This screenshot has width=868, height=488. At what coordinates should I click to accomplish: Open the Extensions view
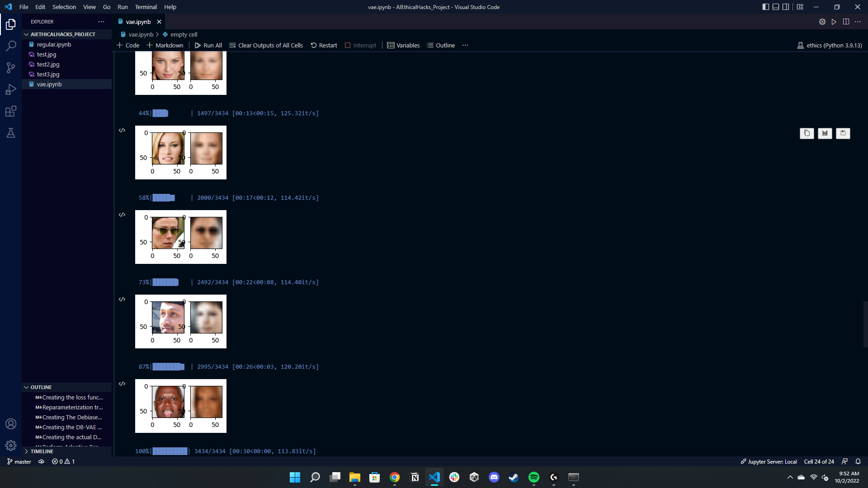[x=11, y=111]
